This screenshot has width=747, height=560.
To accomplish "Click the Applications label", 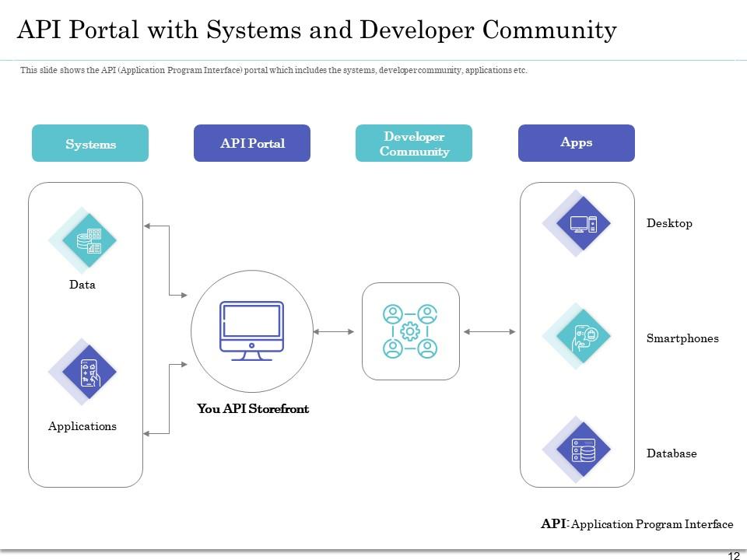I will (x=82, y=426).
